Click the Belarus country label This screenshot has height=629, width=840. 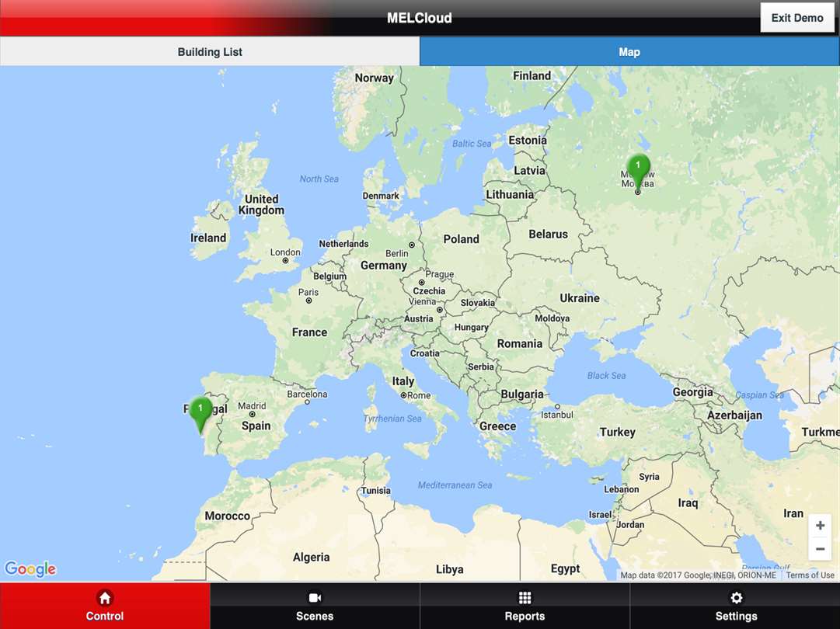(x=548, y=234)
